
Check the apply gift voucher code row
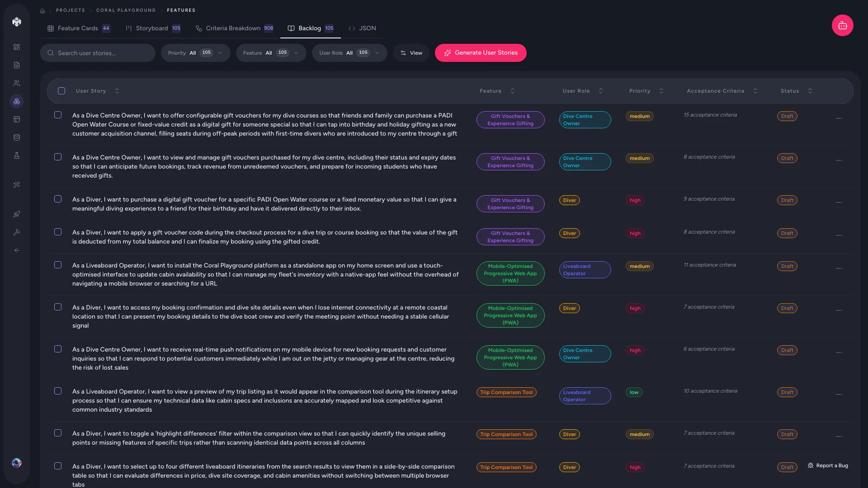click(x=58, y=232)
